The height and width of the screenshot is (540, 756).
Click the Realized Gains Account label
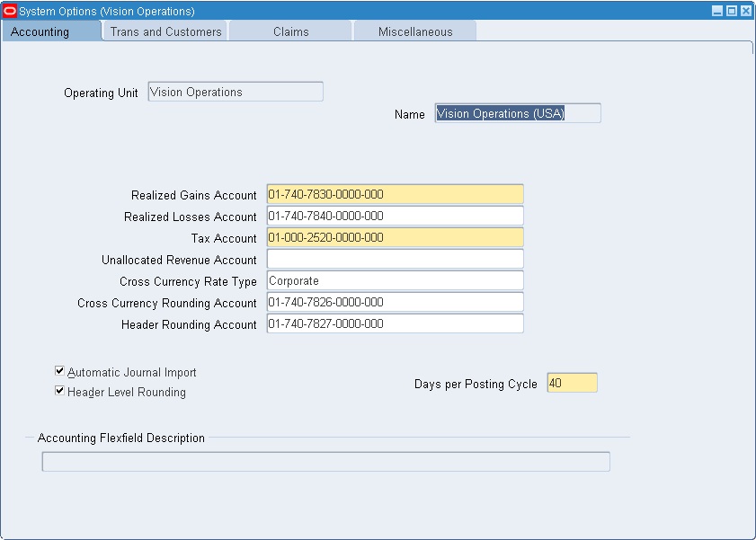(194, 195)
